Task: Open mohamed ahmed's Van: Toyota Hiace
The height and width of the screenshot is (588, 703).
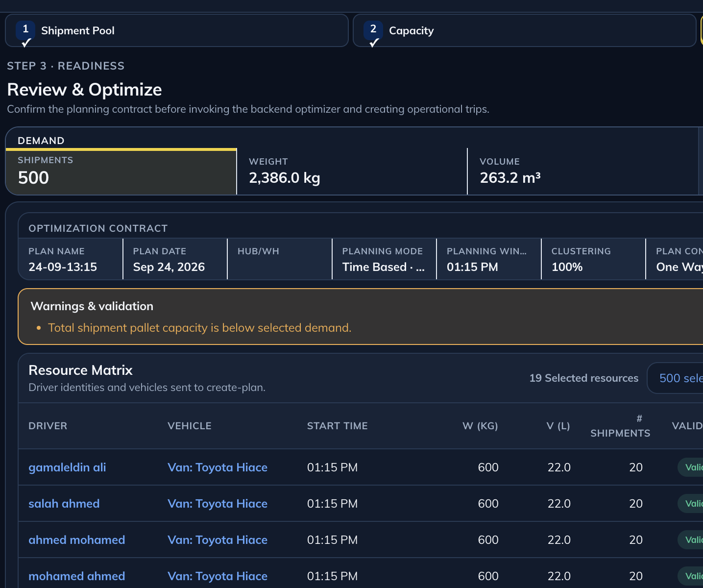Action: click(x=218, y=576)
